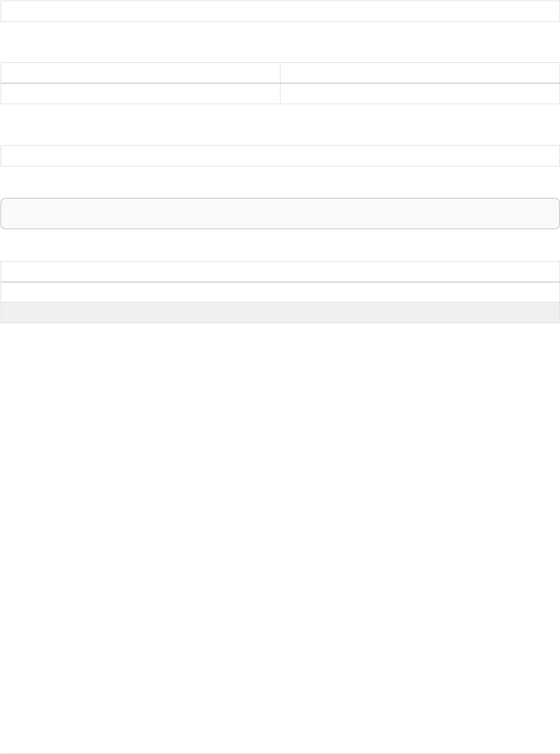Image resolution: width=560 pixels, height=754 pixels.
Task: Select the white middle row of the three-row table
Action: pyautogui.click(x=280, y=292)
